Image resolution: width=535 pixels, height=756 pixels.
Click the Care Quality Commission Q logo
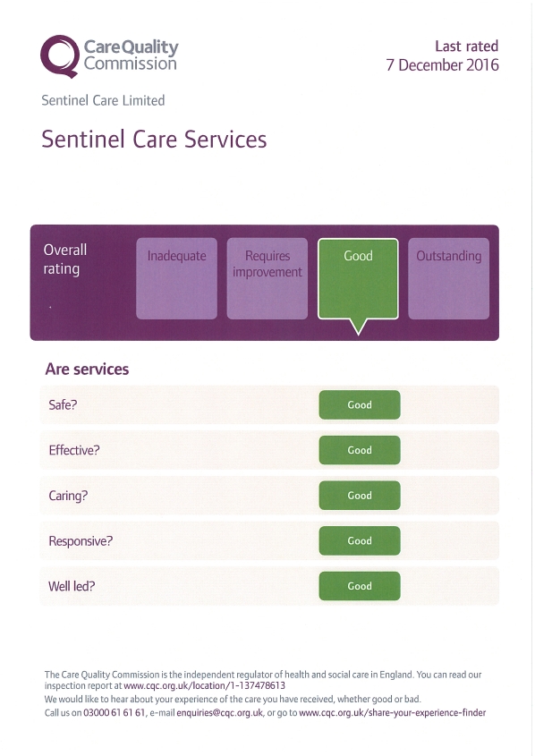coord(60,56)
